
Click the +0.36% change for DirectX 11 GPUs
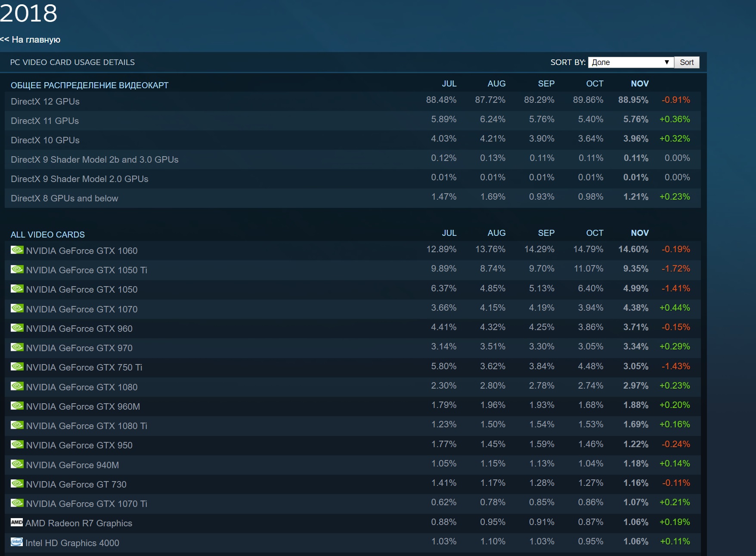(675, 119)
